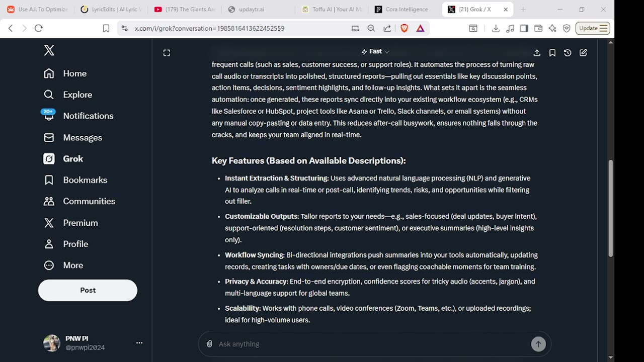Click Key Features heading text
644x362 pixels.
308,161
